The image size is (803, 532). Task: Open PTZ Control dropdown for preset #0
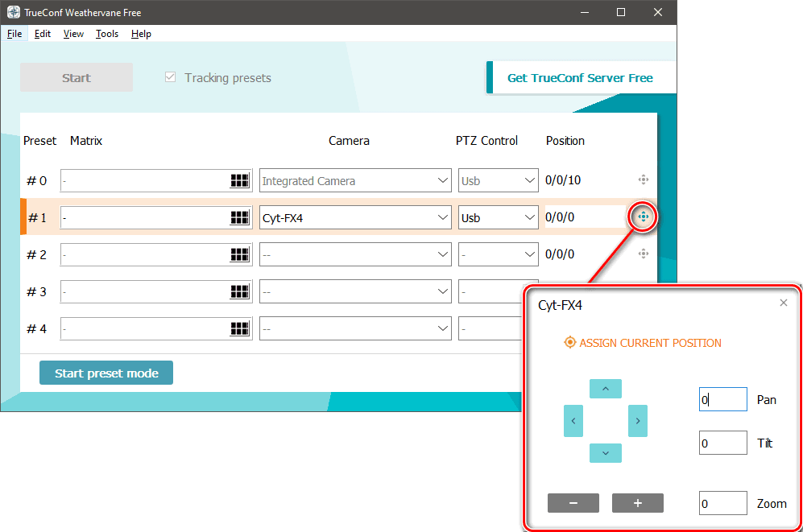pyautogui.click(x=499, y=180)
